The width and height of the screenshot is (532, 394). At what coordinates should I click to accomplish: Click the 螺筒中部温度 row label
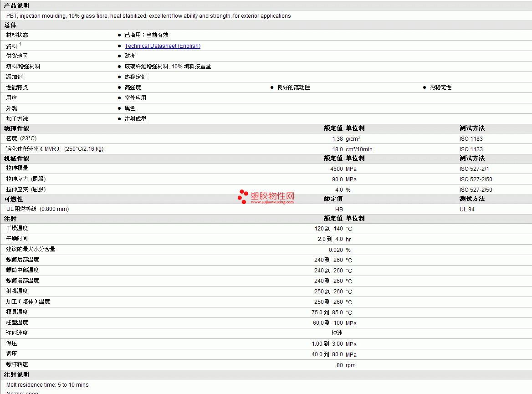point(22,270)
